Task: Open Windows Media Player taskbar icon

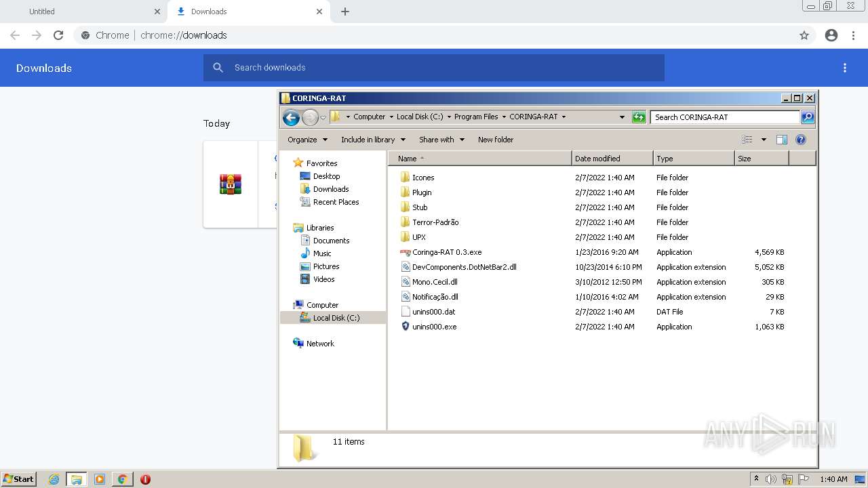Action: pyautogui.click(x=100, y=479)
